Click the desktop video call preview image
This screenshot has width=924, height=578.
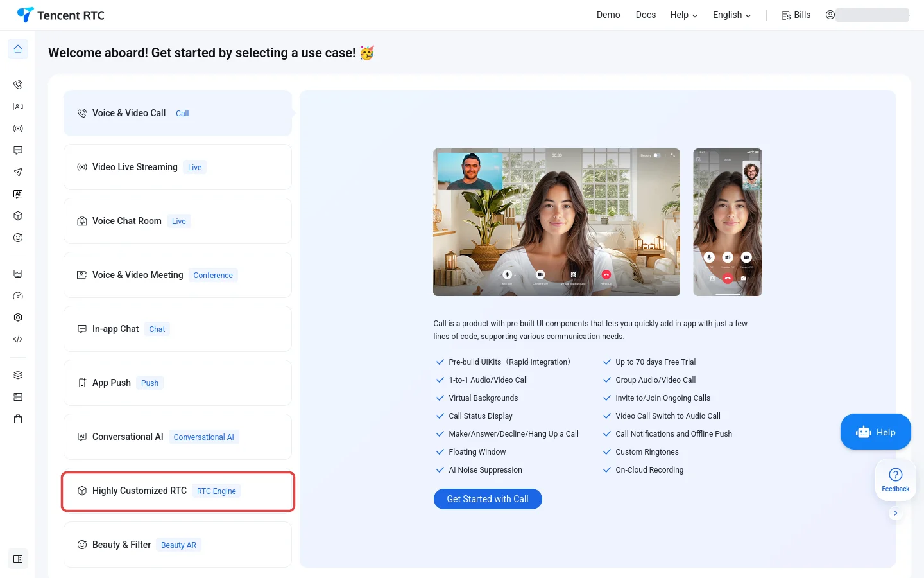(x=556, y=222)
